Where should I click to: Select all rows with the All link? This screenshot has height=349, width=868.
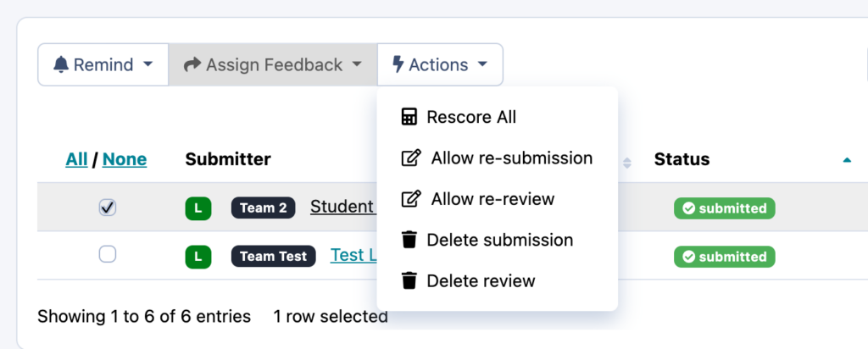coord(76,159)
